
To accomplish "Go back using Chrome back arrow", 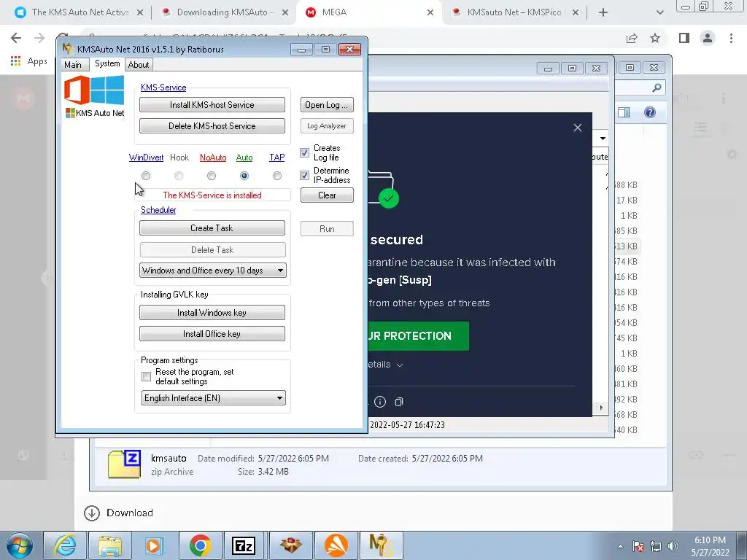I will coord(16,38).
